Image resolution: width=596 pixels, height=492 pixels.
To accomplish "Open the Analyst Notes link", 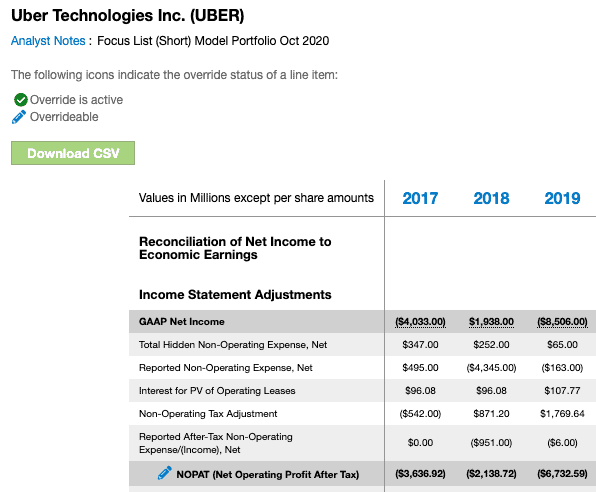I will coord(48,41).
